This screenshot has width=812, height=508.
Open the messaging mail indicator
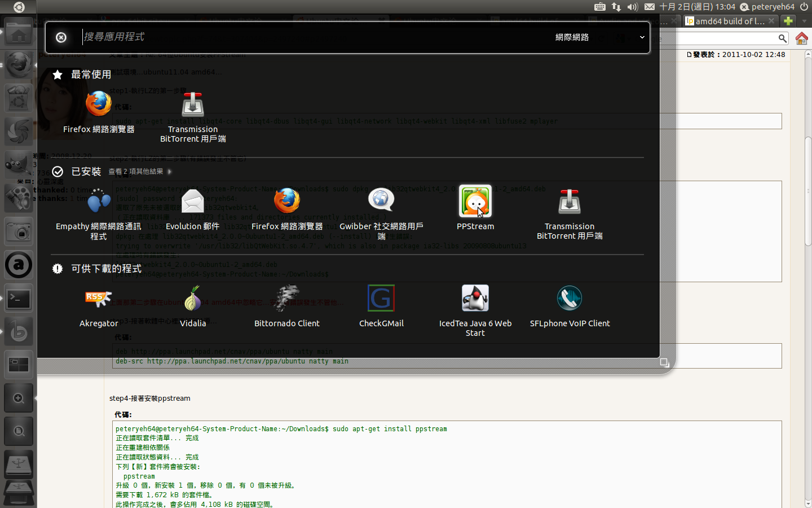650,7
